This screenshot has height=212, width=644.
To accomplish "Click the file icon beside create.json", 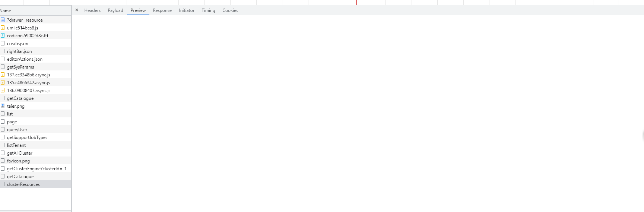I will click(x=3, y=43).
